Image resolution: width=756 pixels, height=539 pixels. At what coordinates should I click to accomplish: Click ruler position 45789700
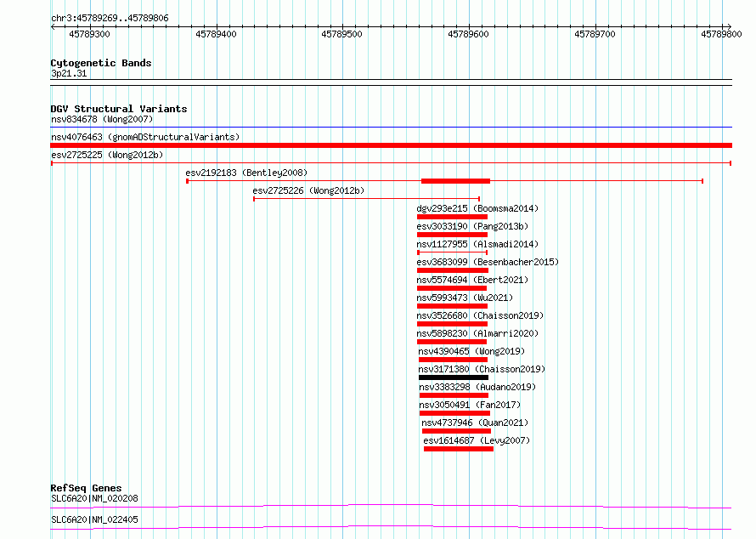[x=595, y=34]
